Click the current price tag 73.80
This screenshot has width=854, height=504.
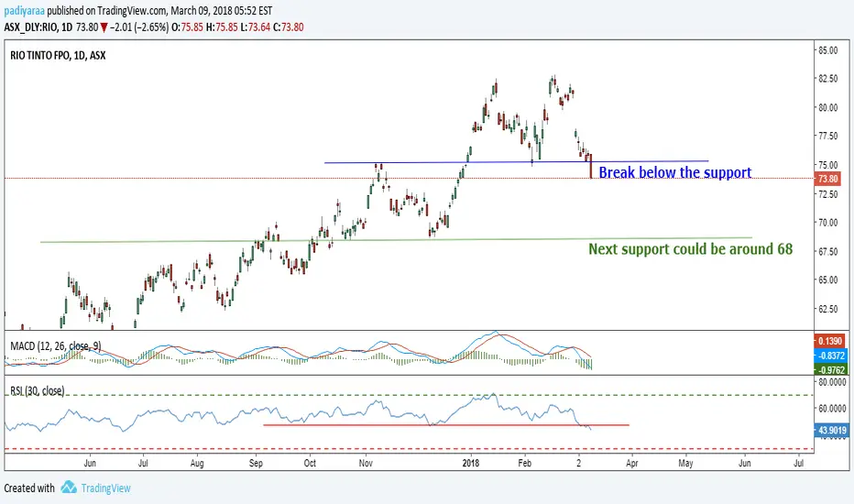[827, 179]
